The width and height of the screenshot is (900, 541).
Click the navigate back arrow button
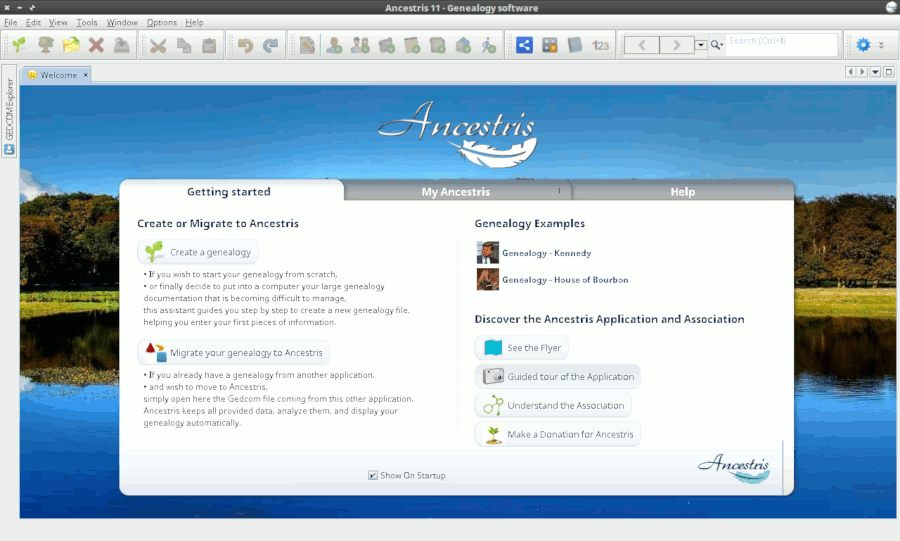642,45
